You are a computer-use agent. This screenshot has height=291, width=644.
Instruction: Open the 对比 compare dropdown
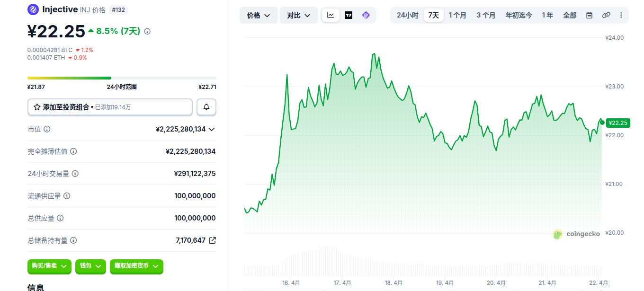point(299,15)
